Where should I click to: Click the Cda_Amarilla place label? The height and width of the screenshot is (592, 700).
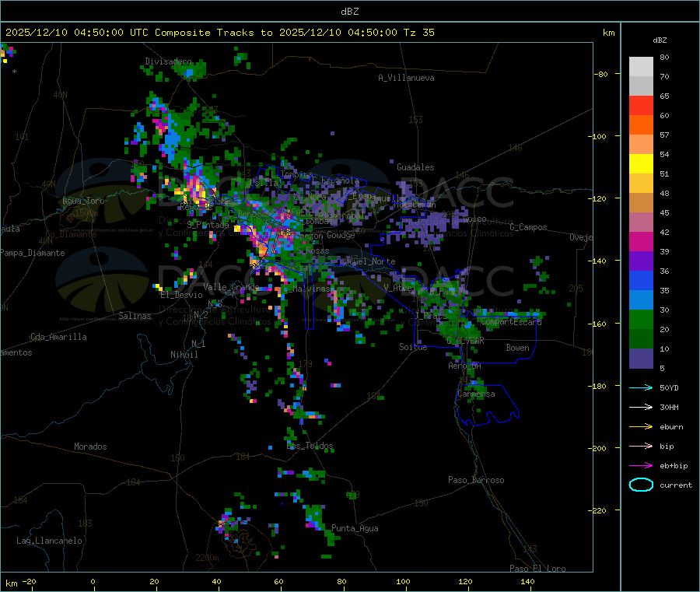tap(58, 337)
